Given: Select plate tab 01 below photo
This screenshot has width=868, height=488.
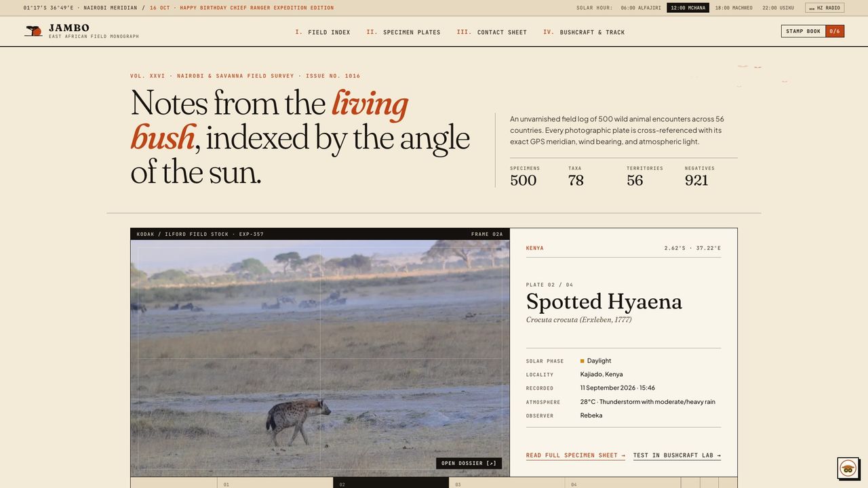Looking at the screenshot, I should pos(275,483).
